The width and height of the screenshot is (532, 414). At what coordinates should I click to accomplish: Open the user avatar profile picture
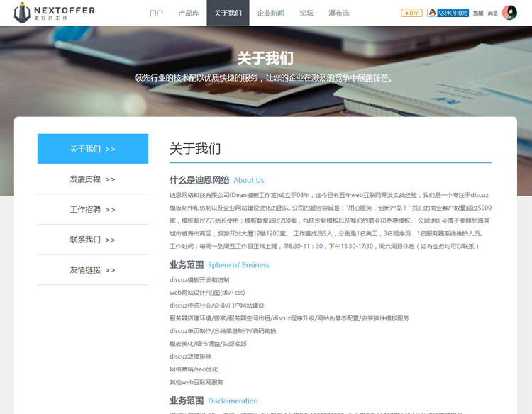click(509, 13)
